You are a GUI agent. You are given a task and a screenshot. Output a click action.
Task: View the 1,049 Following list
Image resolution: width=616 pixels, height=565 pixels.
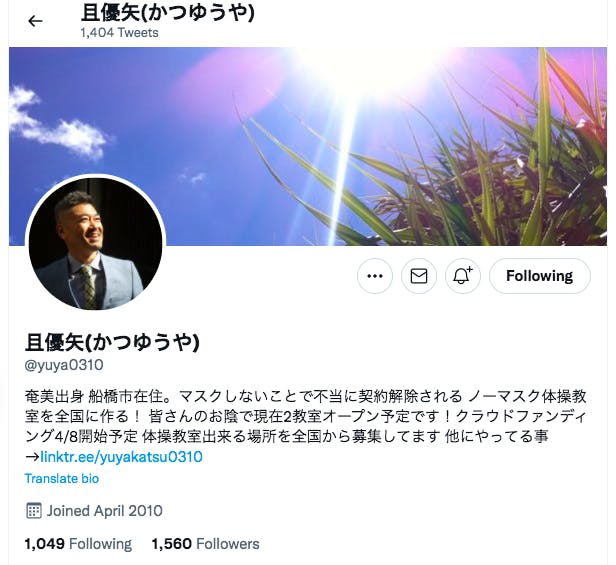pos(78,544)
